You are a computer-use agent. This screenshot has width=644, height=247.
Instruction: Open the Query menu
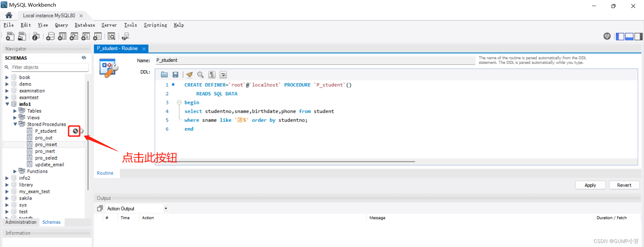click(61, 25)
